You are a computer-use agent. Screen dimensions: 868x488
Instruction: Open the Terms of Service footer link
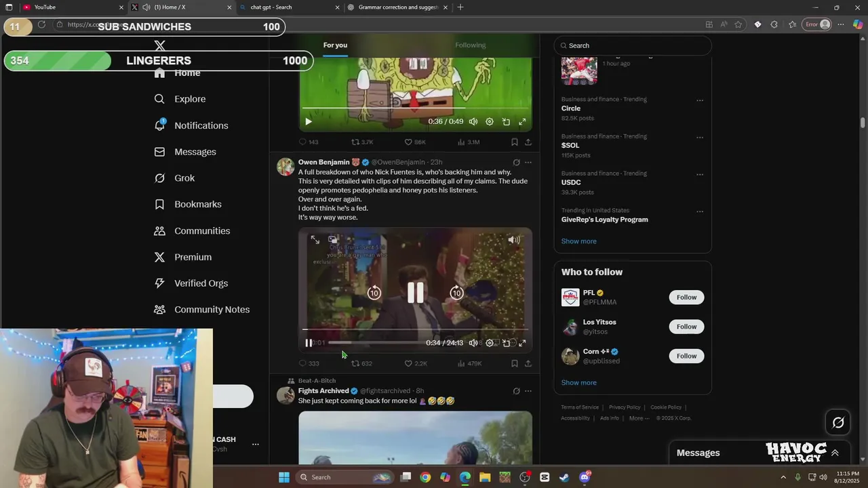click(x=580, y=407)
